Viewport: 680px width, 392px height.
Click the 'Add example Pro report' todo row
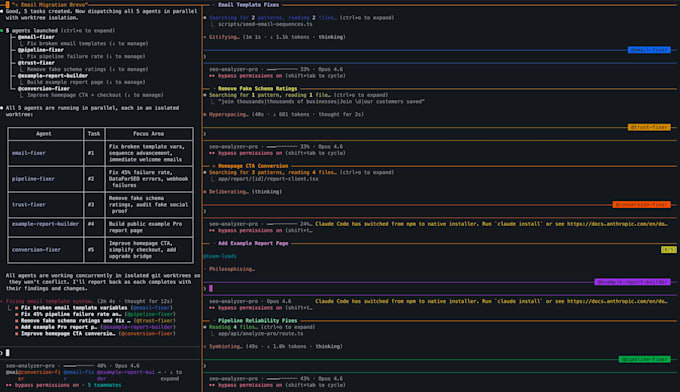click(95, 327)
